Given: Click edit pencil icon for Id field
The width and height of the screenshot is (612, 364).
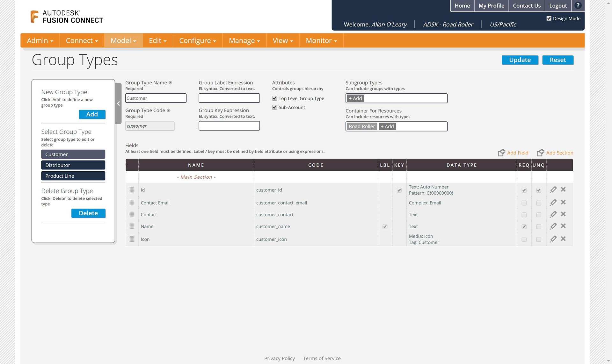Looking at the screenshot, I should point(553,190).
